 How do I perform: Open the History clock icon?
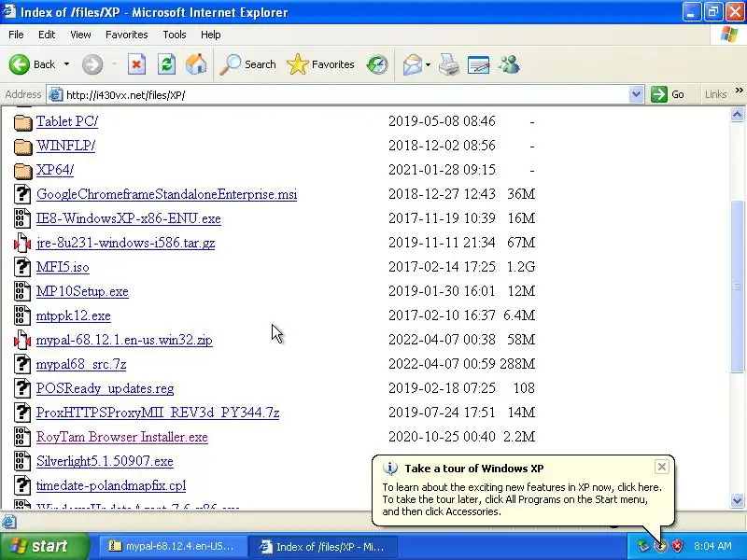tap(377, 64)
